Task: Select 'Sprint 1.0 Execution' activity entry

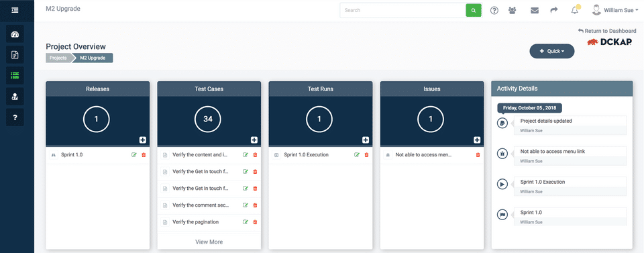Action: point(570,186)
